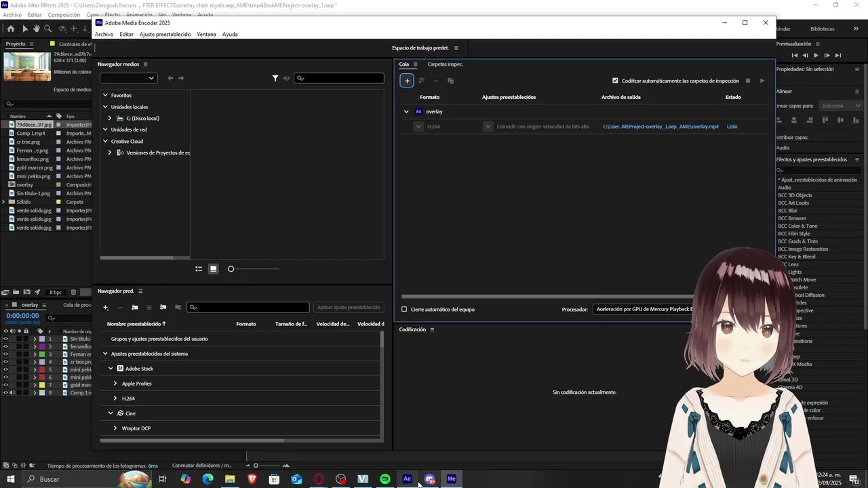Mute audio of layer 8 Comp 1
The width and height of the screenshot is (868, 488).
[x=12, y=392]
